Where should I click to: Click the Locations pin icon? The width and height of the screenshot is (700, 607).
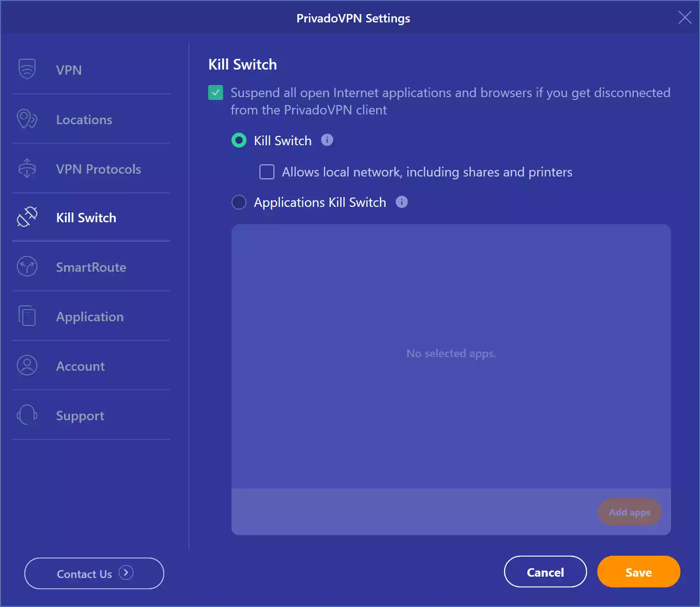pos(27,120)
